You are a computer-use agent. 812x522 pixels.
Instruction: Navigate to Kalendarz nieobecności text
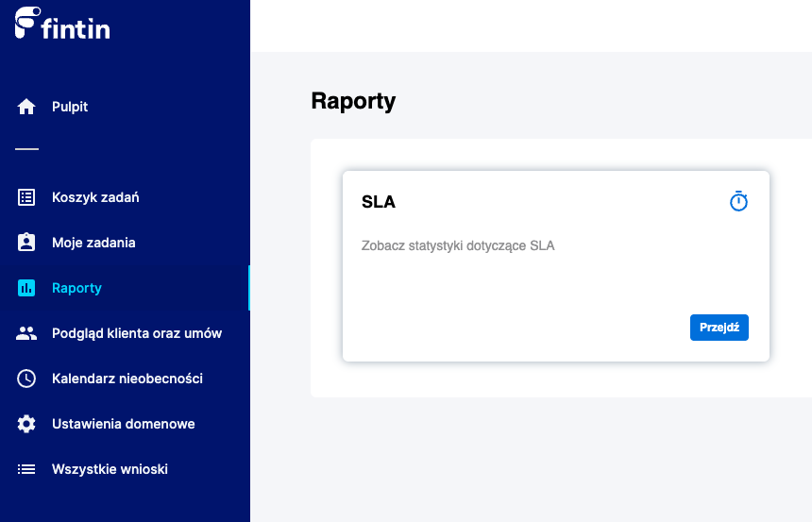pos(127,379)
